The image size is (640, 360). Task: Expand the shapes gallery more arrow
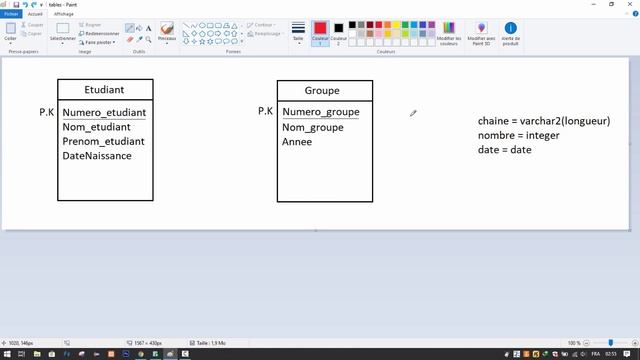click(242, 41)
